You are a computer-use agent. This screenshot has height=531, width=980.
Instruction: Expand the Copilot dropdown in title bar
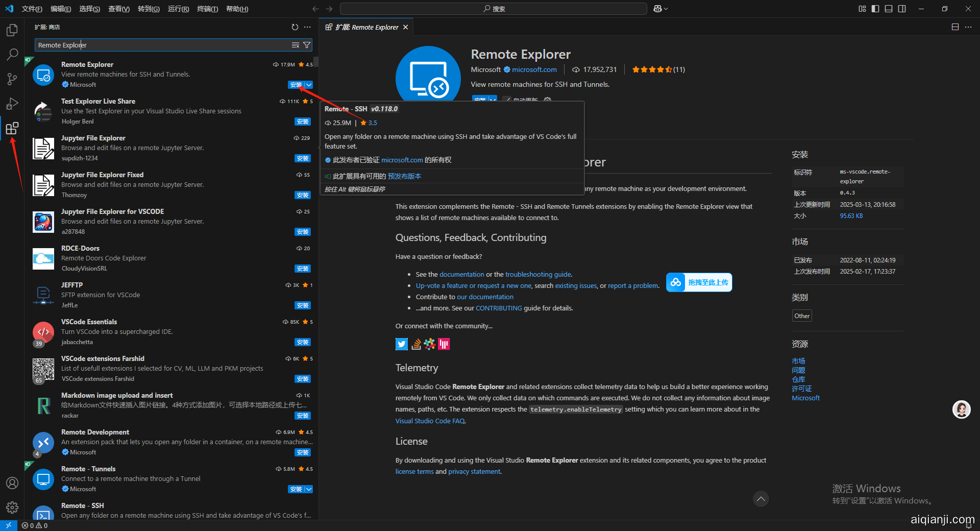click(x=666, y=9)
